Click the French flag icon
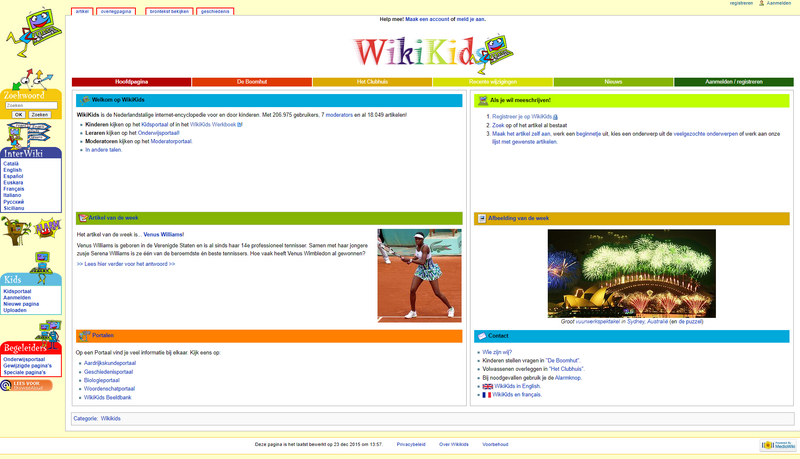The image size is (800, 459). 487,395
